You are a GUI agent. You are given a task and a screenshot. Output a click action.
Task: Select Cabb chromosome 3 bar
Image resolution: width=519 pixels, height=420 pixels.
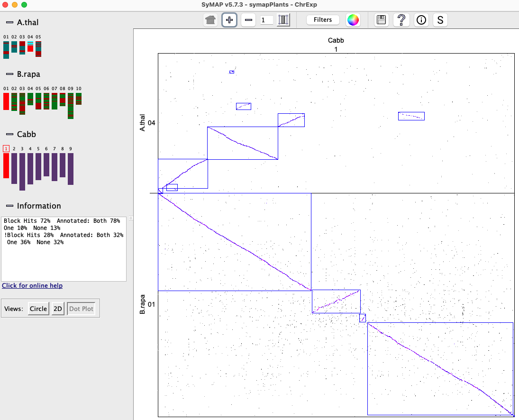[22, 171]
